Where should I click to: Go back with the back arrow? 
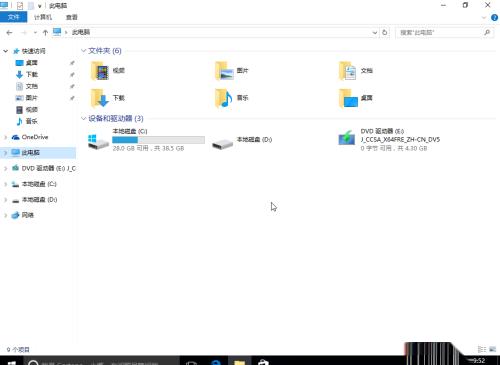(x=9, y=32)
